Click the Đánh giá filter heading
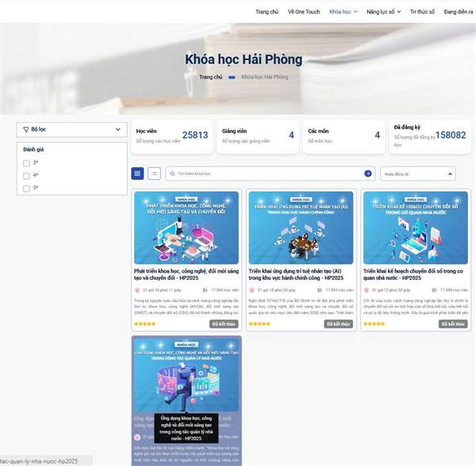Image resolution: width=476 pixels, height=466 pixels. click(x=33, y=150)
